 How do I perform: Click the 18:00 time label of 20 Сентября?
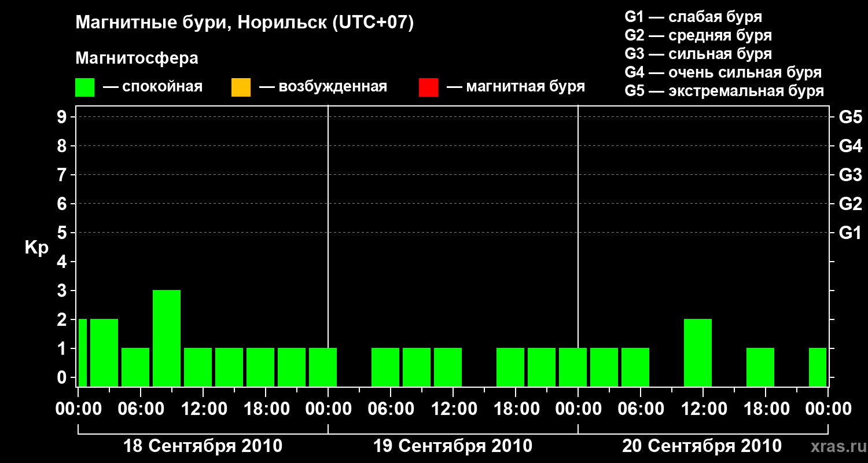click(766, 409)
